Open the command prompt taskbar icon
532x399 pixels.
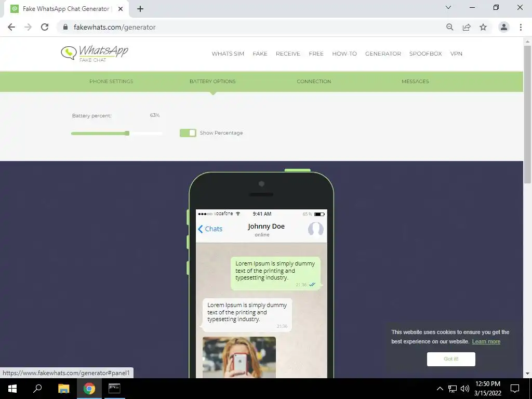tap(114, 389)
